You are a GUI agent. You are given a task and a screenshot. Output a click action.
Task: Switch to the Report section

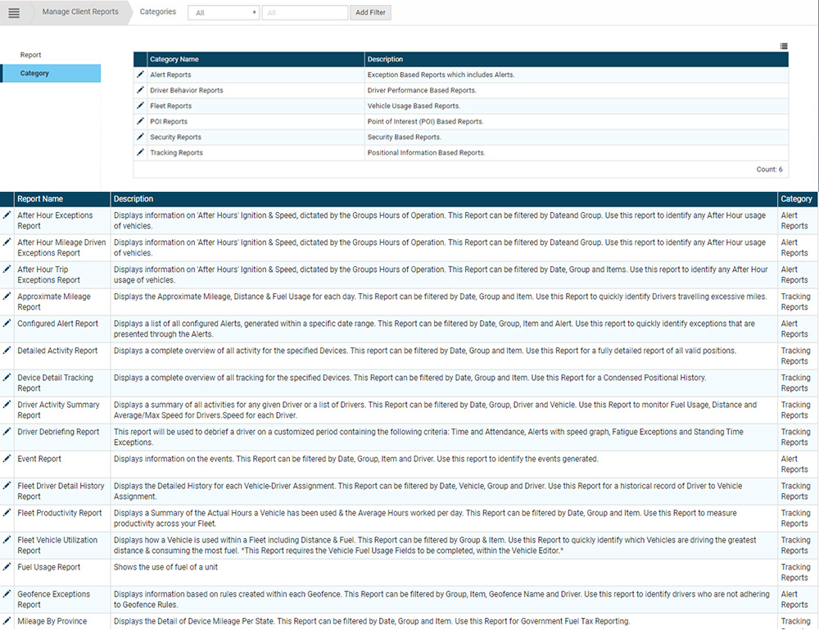click(30, 54)
